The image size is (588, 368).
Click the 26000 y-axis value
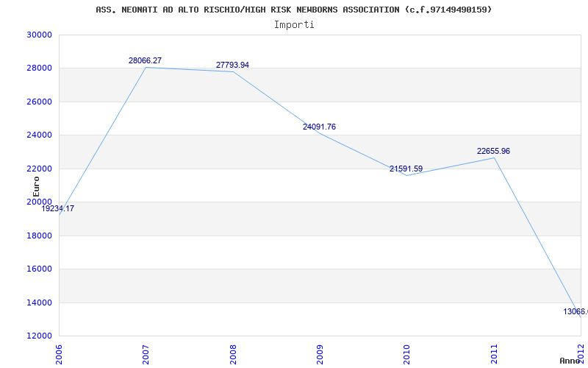pyautogui.click(x=39, y=102)
